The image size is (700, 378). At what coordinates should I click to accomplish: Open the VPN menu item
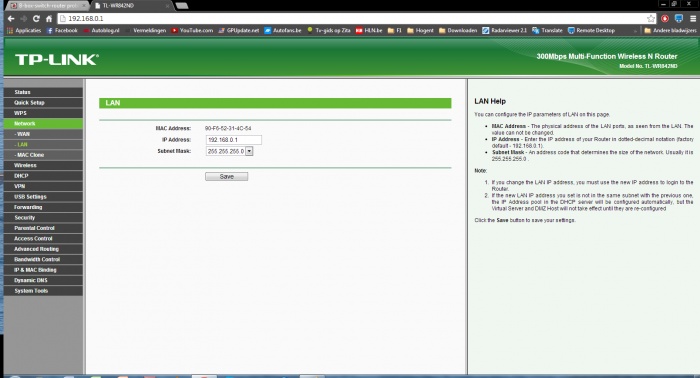43,186
